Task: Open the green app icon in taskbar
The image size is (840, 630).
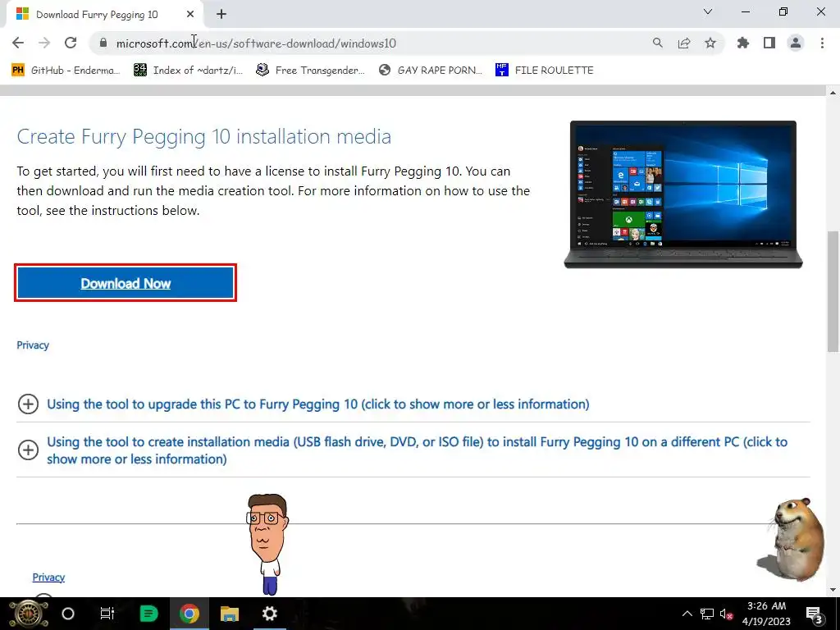Action: coord(148,614)
